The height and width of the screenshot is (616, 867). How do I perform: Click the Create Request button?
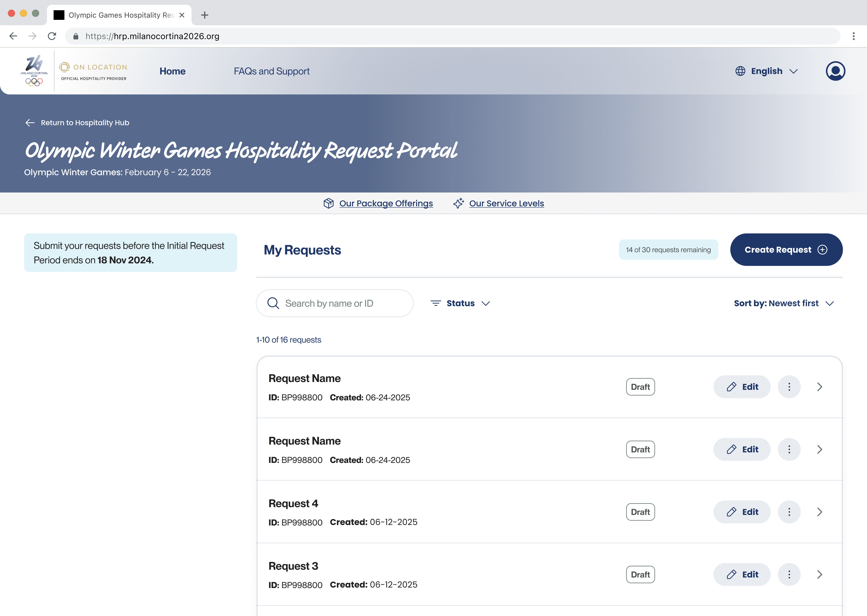tap(786, 250)
